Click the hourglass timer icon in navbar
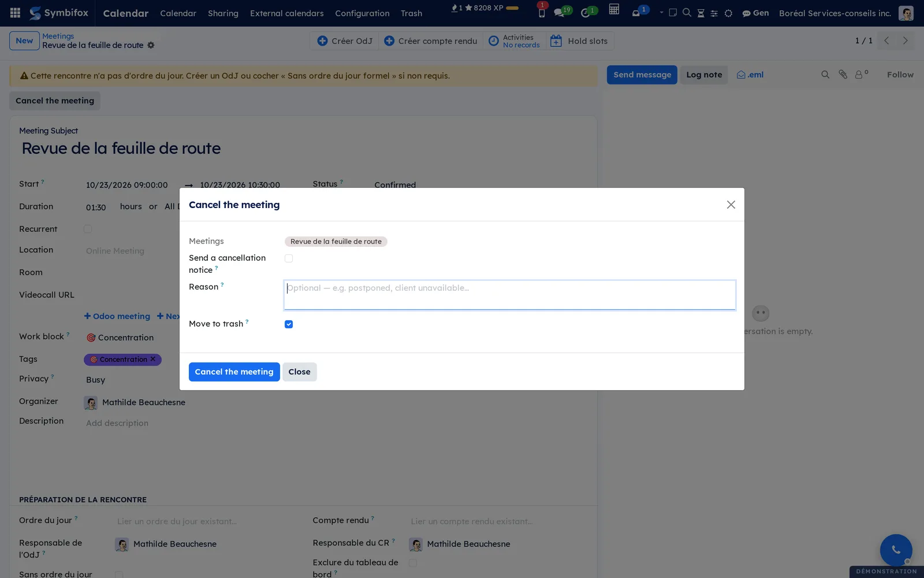The height and width of the screenshot is (578, 924). [701, 13]
